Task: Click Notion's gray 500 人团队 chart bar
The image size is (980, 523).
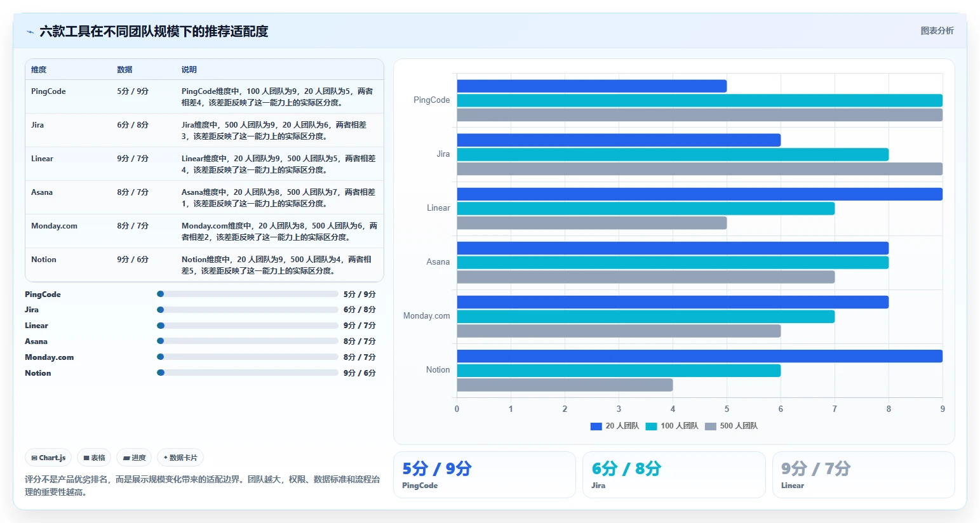Action: click(x=565, y=385)
